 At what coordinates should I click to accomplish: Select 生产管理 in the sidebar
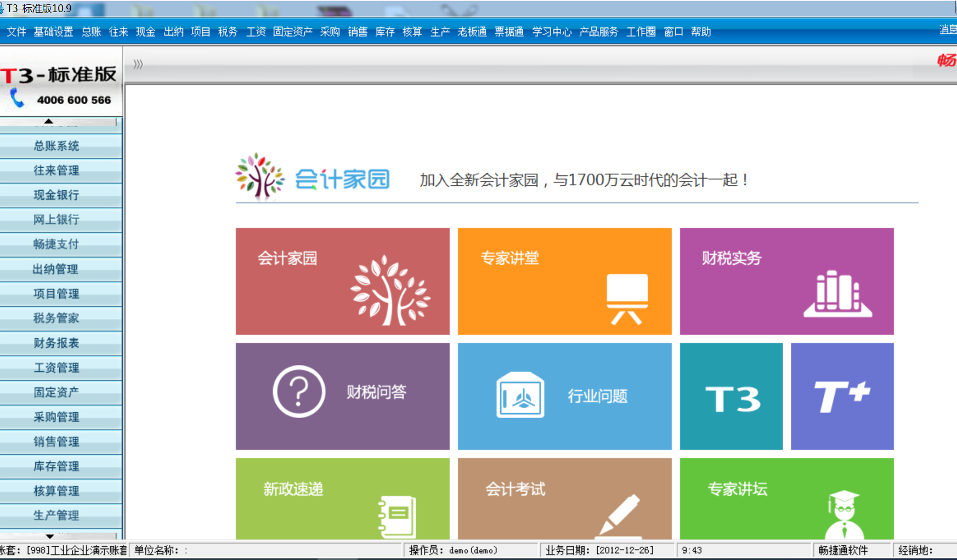[61, 516]
